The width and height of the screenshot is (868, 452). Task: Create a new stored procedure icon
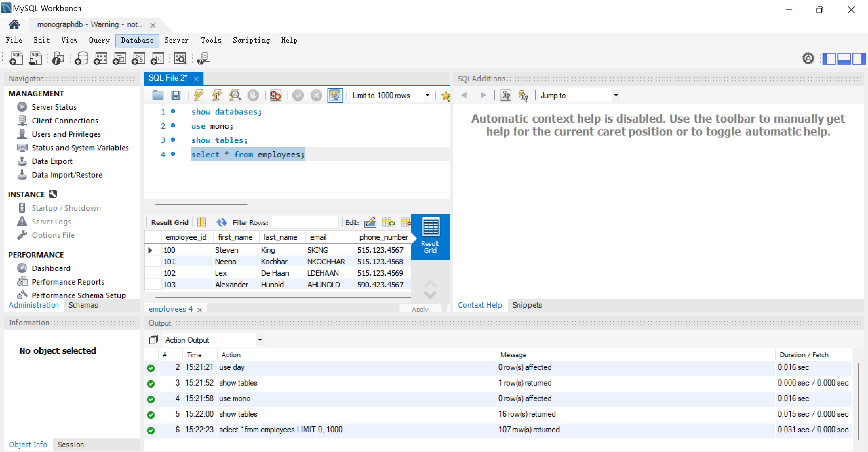(x=138, y=59)
